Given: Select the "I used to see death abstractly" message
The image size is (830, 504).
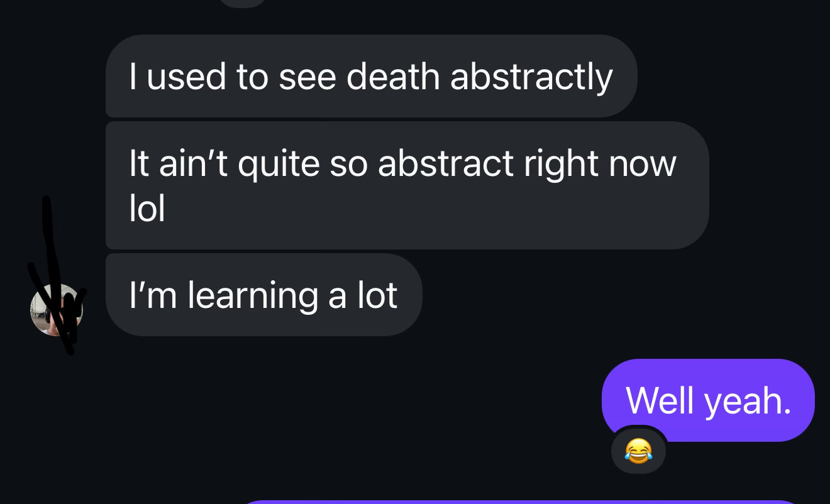Looking at the screenshot, I should [x=371, y=76].
